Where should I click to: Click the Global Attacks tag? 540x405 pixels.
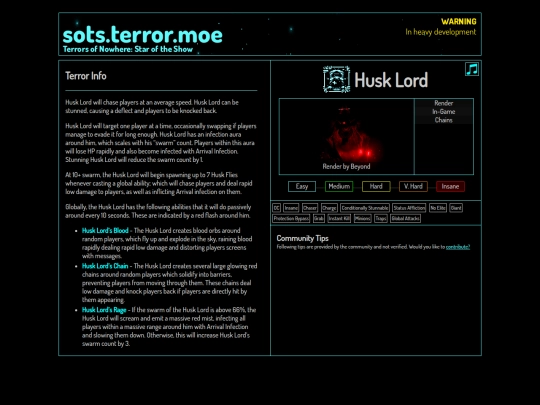[406, 218]
